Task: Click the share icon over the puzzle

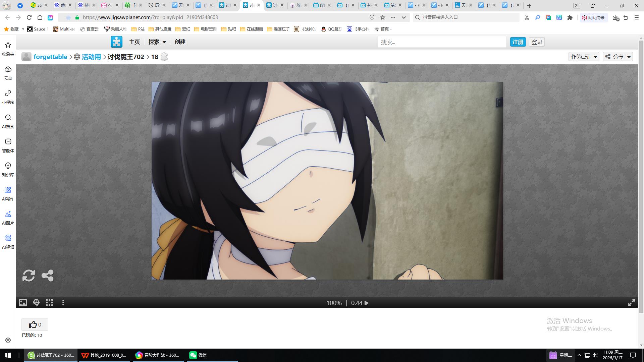Action: 47,276
